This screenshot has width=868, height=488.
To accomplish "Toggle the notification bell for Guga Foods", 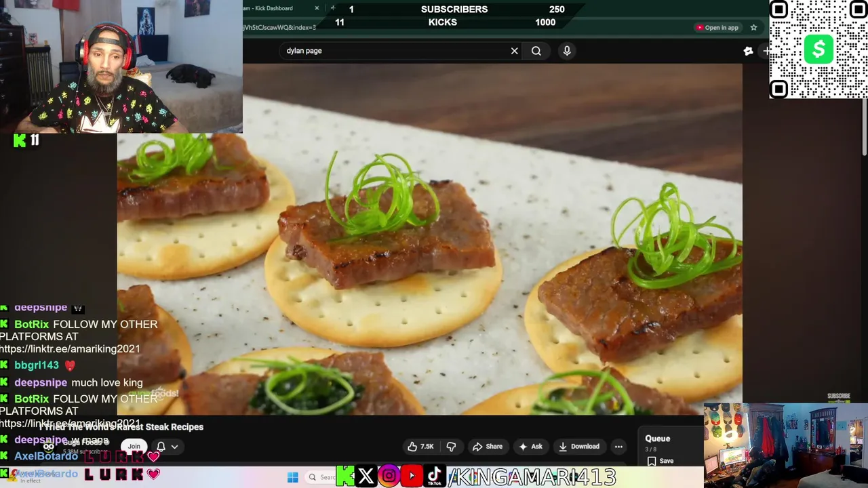I will (x=161, y=447).
